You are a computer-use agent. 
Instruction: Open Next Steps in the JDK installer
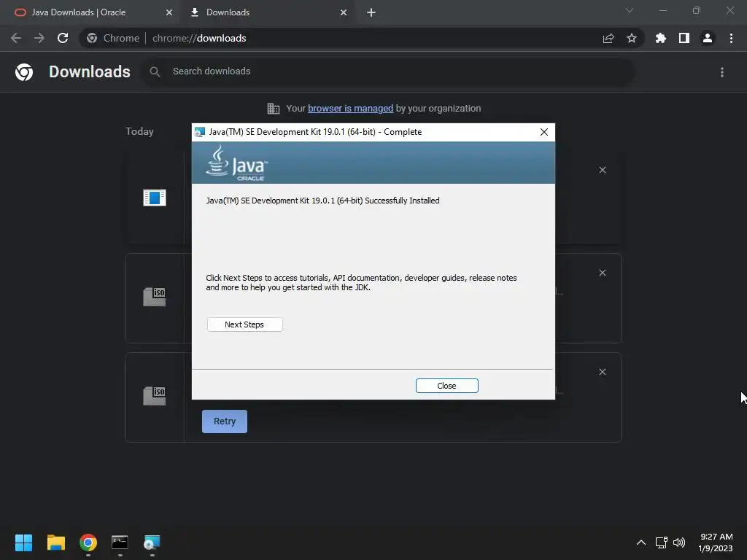pyautogui.click(x=245, y=324)
